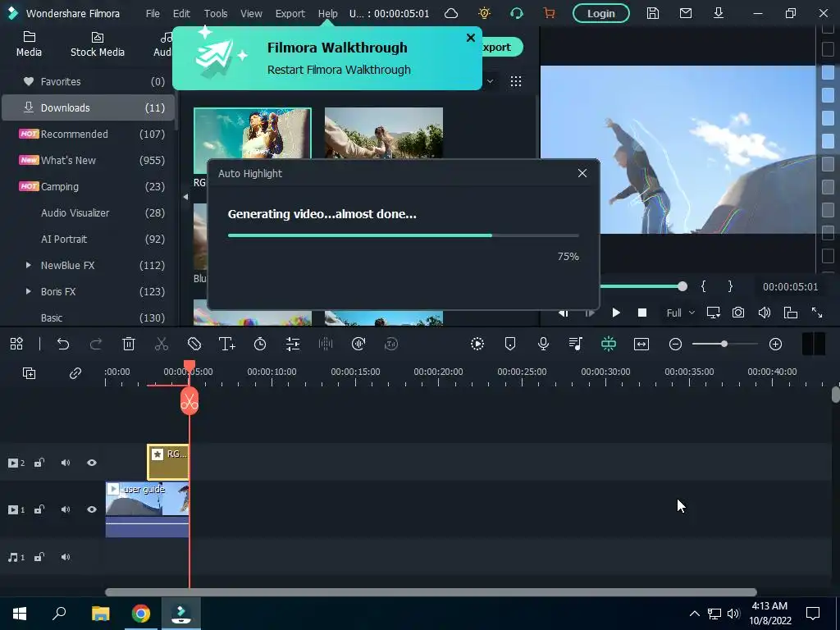The height and width of the screenshot is (630, 840).
Task: Click the delete trash icon in timeline toolbar
Action: click(x=129, y=344)
